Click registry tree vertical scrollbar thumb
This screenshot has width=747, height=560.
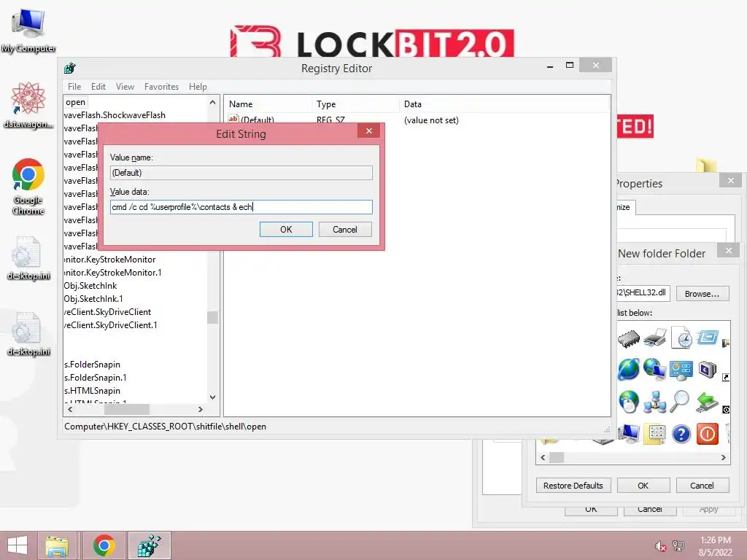tap(212, 317)
